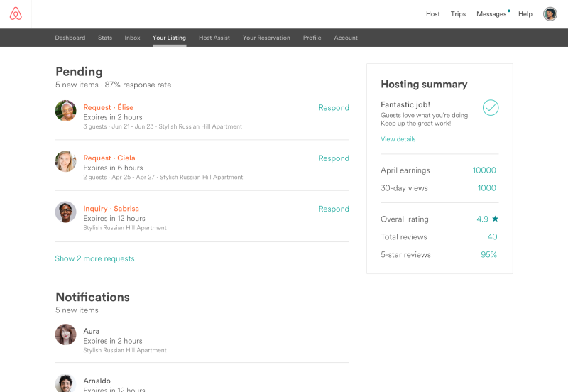Click the April earnings value 10000
The height and width of the screenshot is (392, 568).
click(x=484, y=170)
